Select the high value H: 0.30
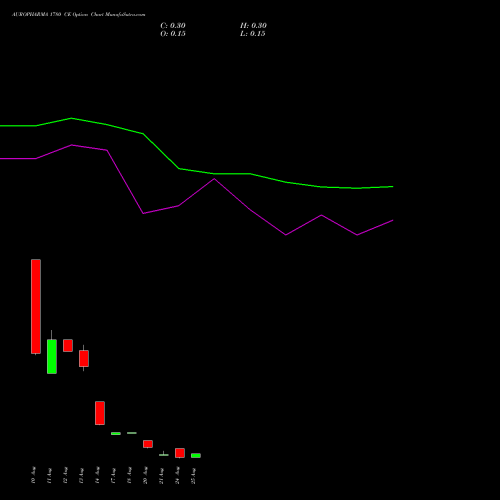Image resolution: width=500 pixels, height=500 pixels. (x=253, y=26)
